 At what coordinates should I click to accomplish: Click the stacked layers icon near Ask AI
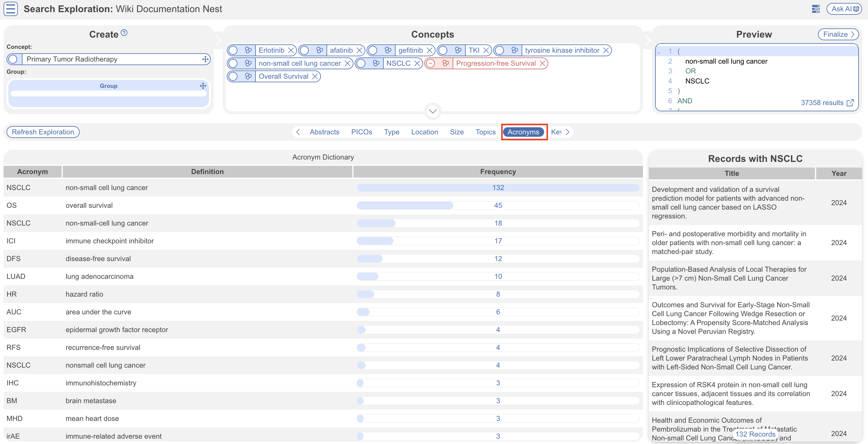click(815, 9)
